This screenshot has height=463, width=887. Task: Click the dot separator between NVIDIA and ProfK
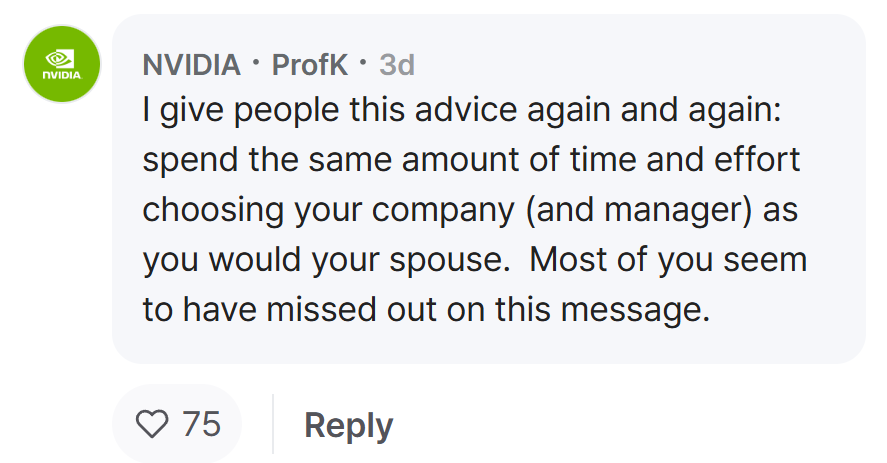tap(256, 61)
